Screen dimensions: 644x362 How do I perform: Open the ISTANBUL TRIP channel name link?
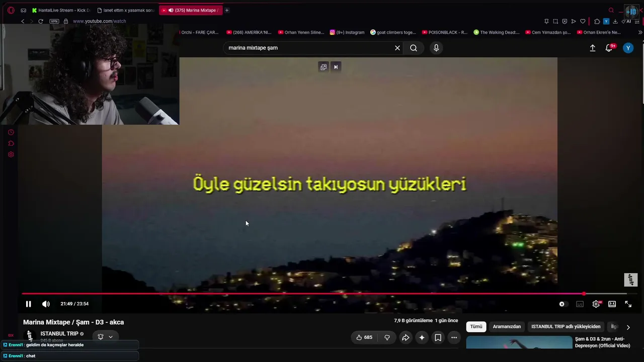click(59, 334)
